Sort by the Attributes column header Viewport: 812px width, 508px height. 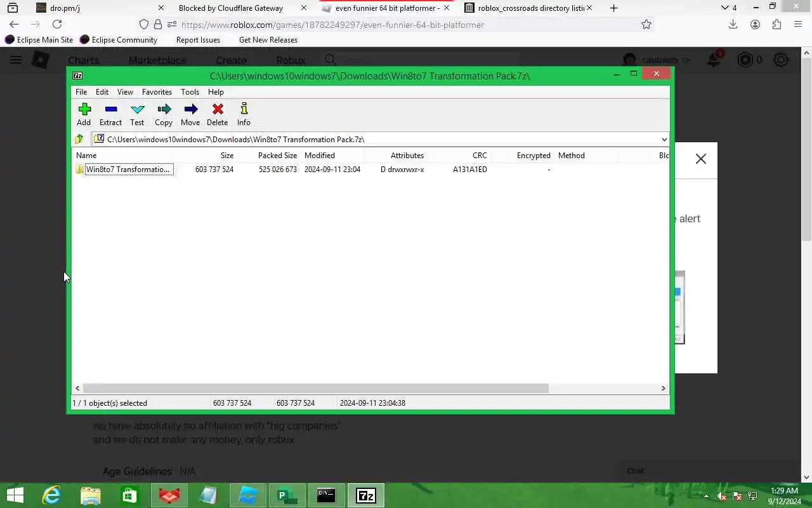(407, 155)
